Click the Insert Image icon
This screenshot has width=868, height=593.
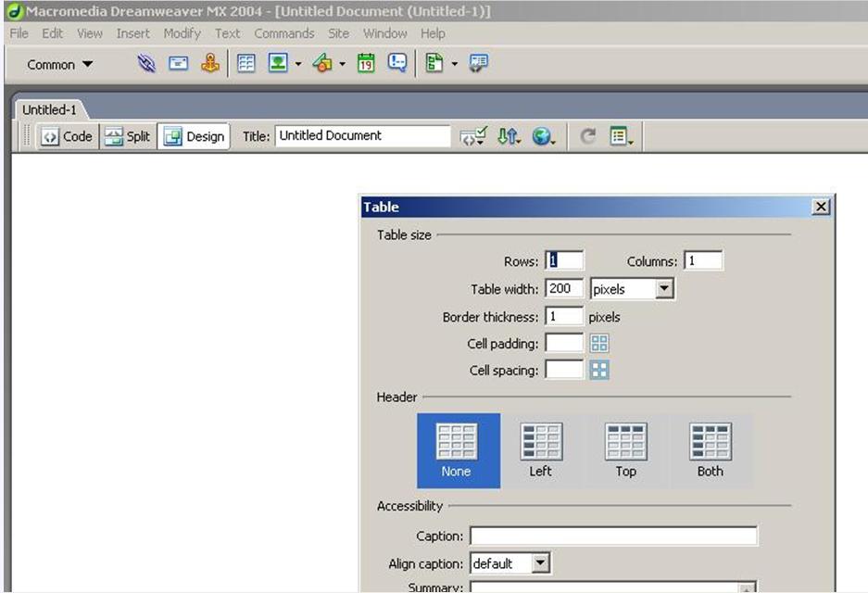(277, 64)
